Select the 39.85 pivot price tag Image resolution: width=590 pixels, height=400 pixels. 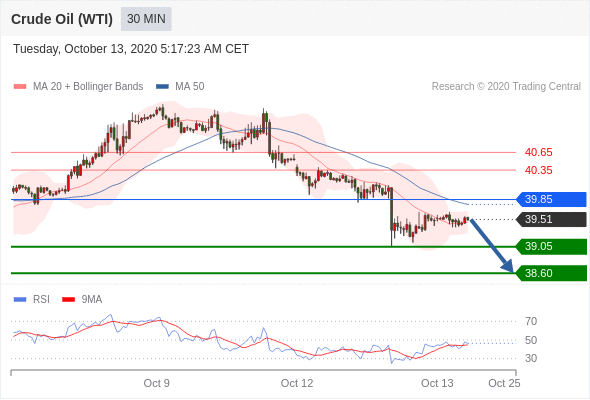pos(551,199)
